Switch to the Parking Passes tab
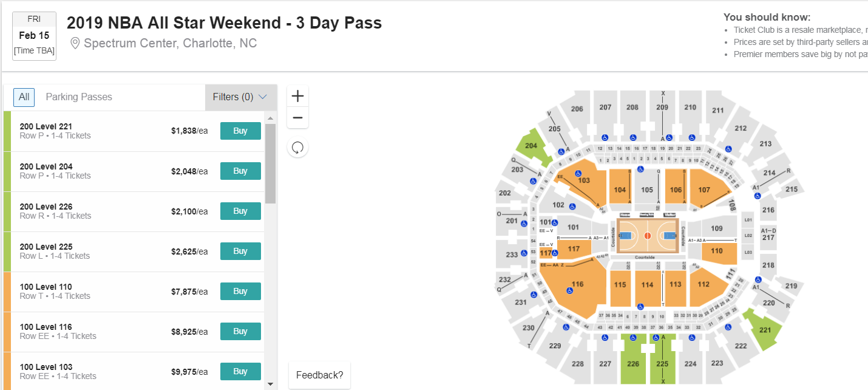Image resolution: width=868 pixels, height=390 pixels. pos(79,97)
